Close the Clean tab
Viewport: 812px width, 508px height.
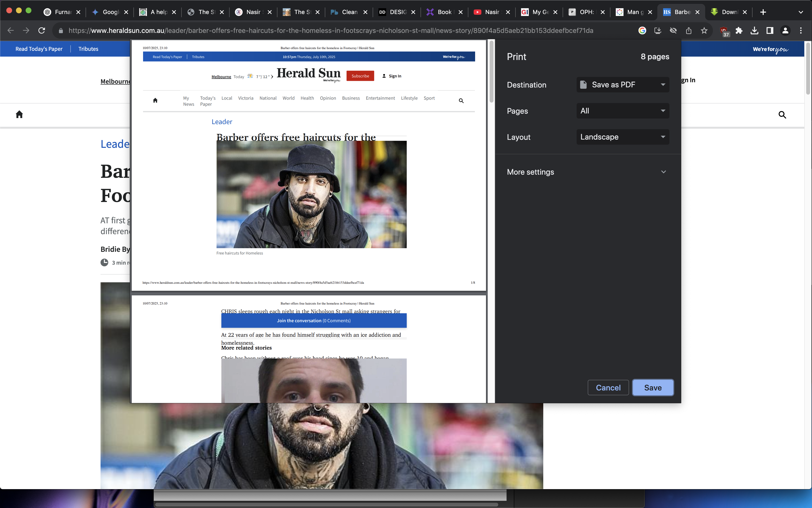click(x=365, y=12)
